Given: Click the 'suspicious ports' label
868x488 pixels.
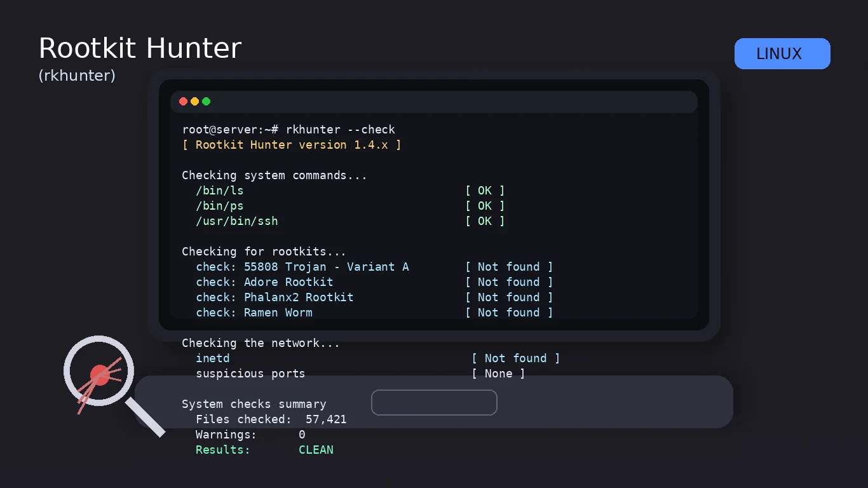Looking at the screenshot, I should [x=250, y=374].
